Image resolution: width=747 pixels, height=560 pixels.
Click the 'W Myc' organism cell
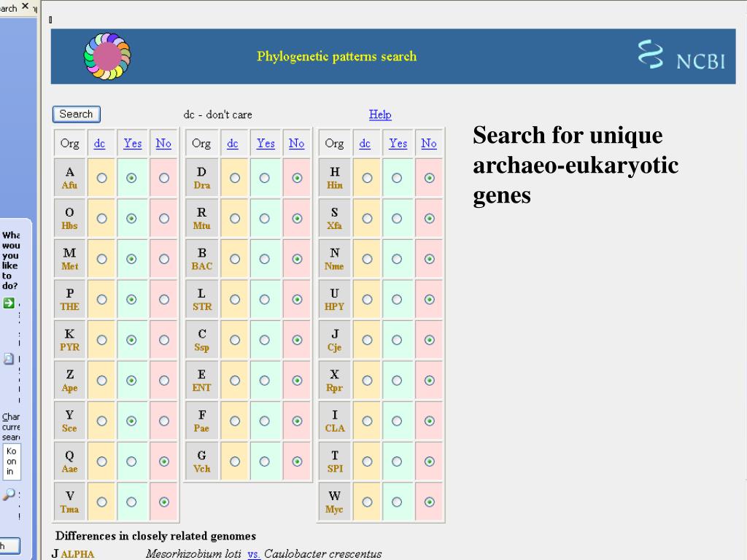[x=334, y=502]
